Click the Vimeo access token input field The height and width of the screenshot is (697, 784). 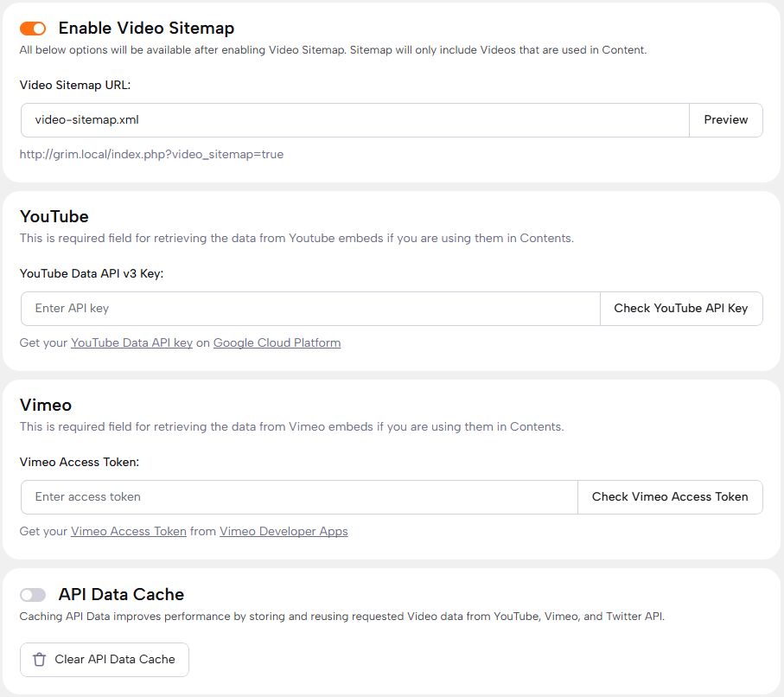(x=298, y=497)
